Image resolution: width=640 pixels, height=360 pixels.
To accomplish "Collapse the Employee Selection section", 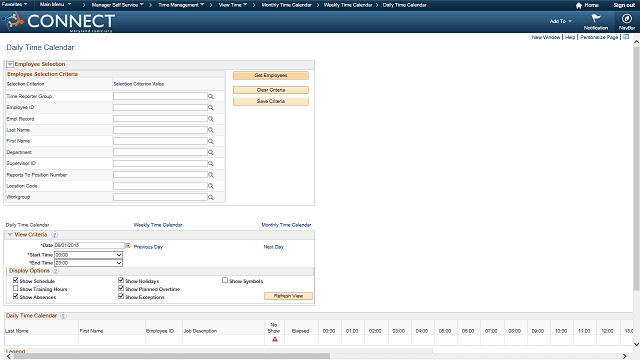I will pos(10,64).
